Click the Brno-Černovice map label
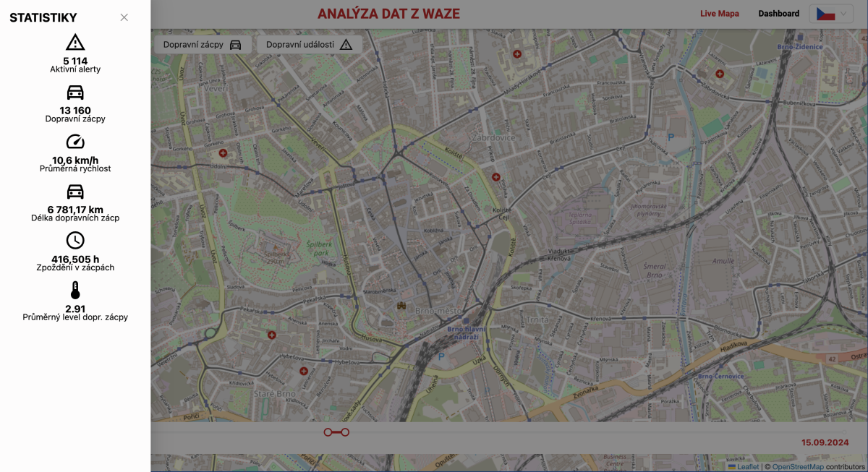868x472 pixels. 720,377
